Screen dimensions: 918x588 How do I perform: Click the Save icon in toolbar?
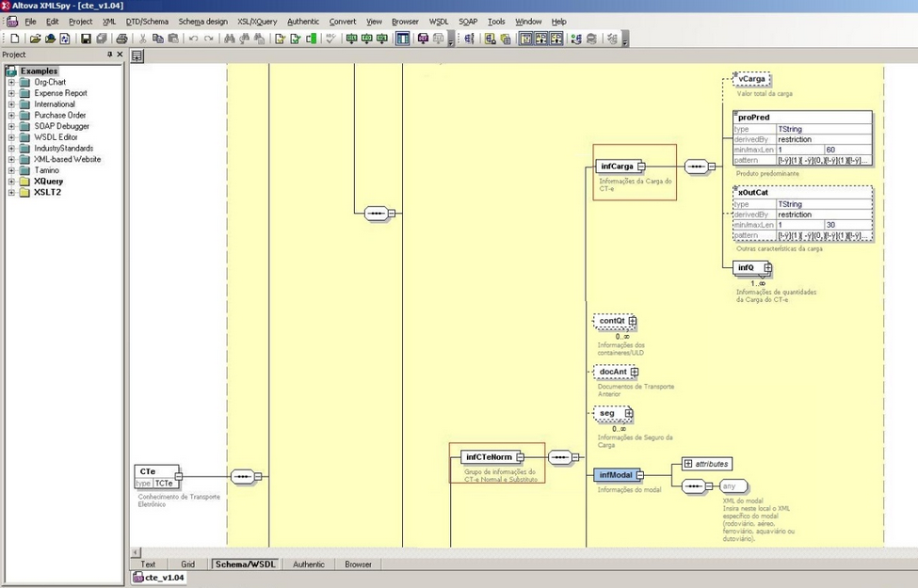click(x=86, y=39)
